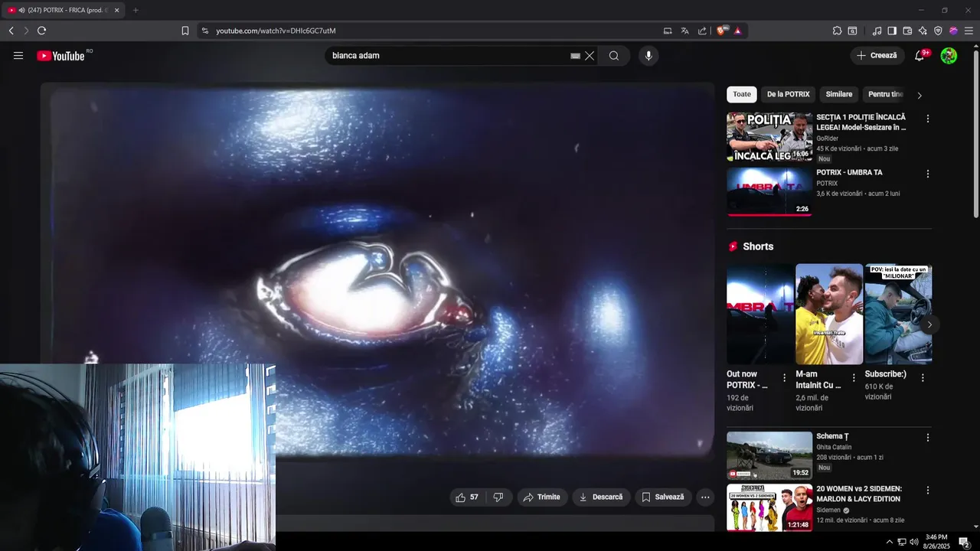Bookmark this page from the address bar
The height and width of the screenshot is (551, 980).
coord(185,31)
